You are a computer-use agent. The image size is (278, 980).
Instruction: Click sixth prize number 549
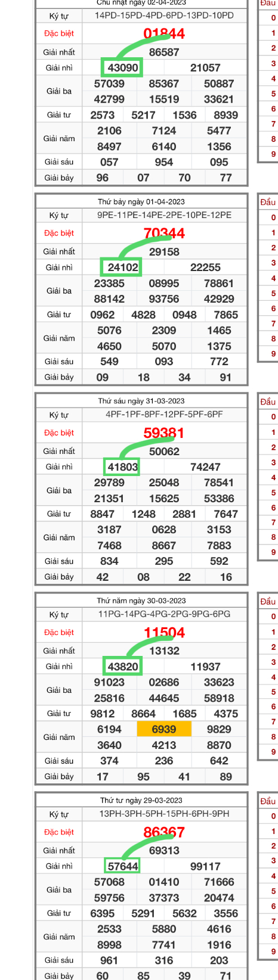pyautogui.click(x=109, y=362)
